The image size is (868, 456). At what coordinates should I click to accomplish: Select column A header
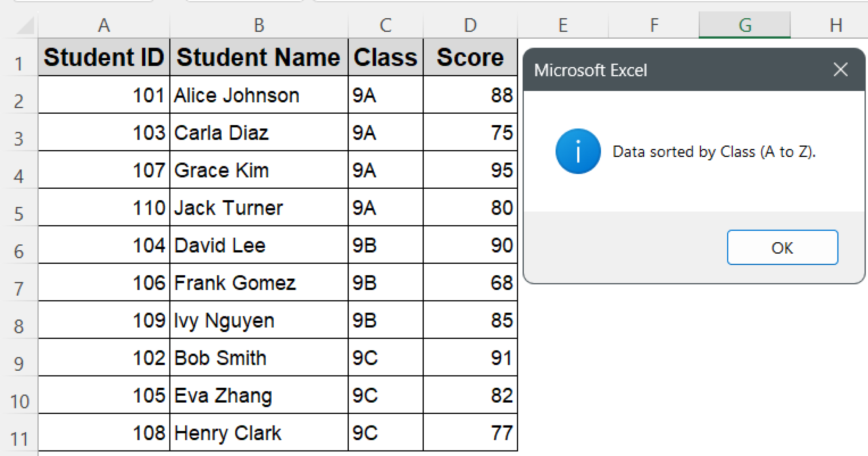(x=104, y=25)
